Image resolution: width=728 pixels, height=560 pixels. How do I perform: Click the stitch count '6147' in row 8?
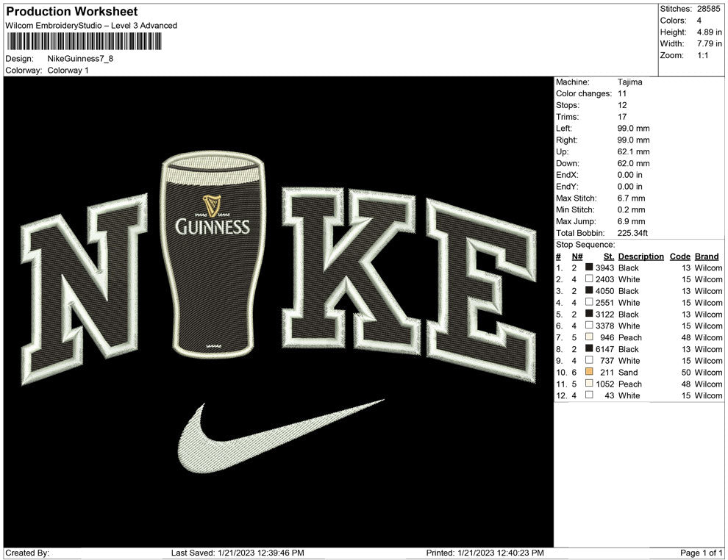coord(604,349)
